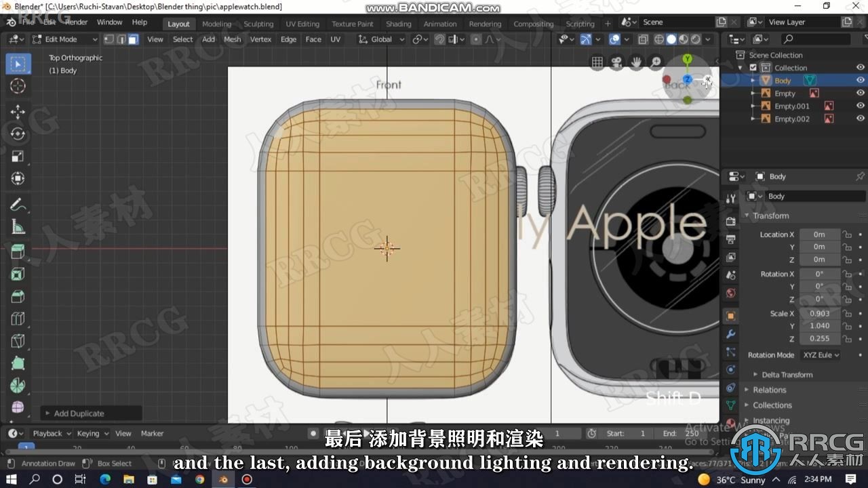This screenshot has width=868, height=488.
Task: Uncheck the Collection checkbox in outliner
Action: (x=753, y=68)
